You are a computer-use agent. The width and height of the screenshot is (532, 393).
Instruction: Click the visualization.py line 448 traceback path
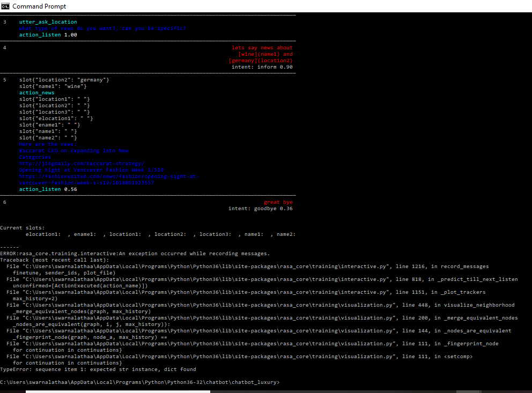point(263,305)
